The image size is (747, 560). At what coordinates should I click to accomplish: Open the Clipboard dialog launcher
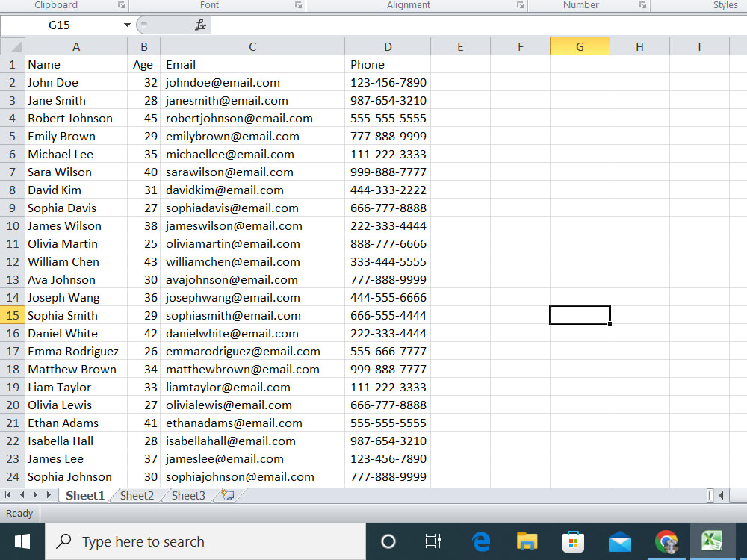pyautogui.click(x=120, y=5)
